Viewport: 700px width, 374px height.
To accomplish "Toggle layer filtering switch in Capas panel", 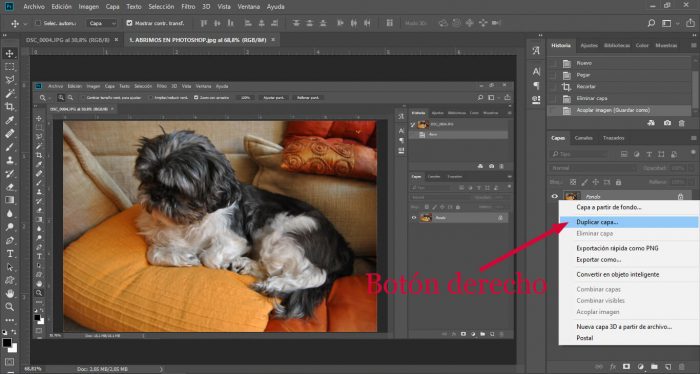I will click(x=693, y=153).
